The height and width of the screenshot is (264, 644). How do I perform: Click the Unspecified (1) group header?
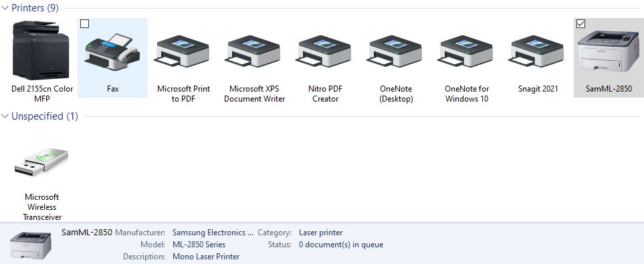click(44, 116)
